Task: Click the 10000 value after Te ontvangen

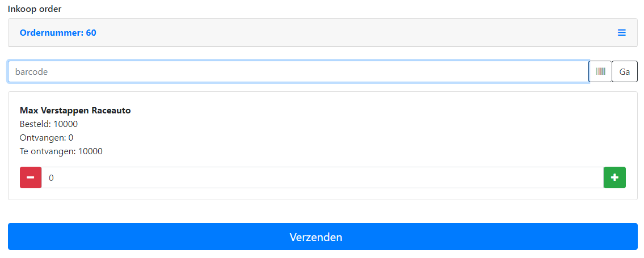Action: (90, 151)
